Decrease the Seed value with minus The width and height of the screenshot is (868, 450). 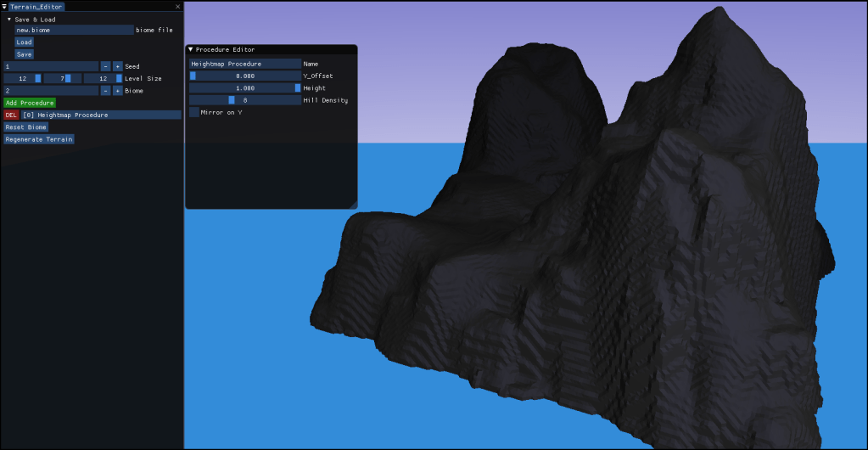click(x=105, y=66)
